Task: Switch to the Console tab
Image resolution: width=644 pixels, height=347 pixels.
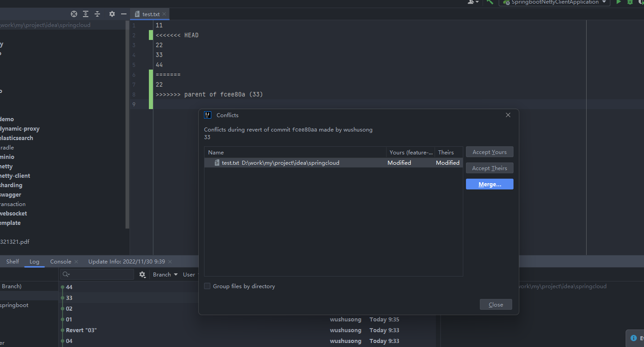Action: 61,262
